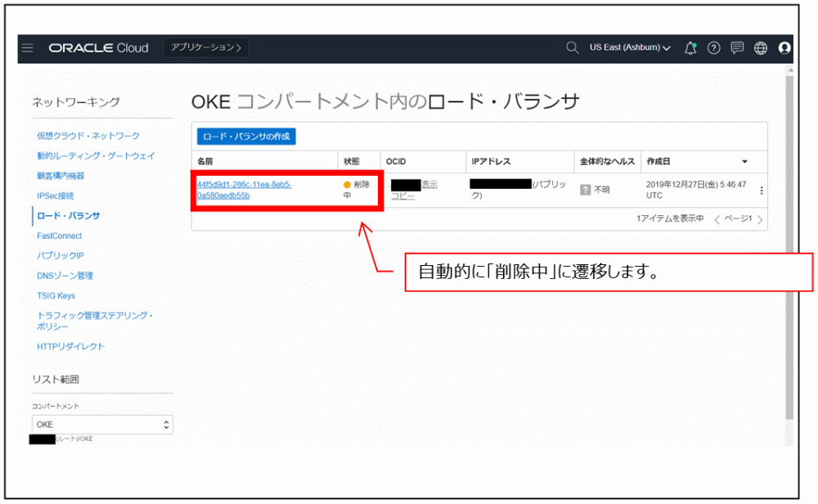Open the help question mark icon
The image size is (818, 504).
coord(713,47)
